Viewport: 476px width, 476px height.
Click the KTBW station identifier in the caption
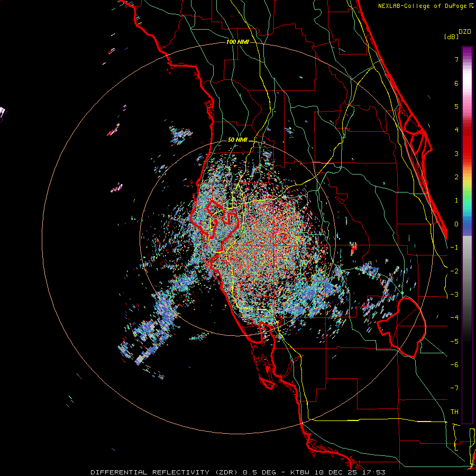click(x=300, y=472)
